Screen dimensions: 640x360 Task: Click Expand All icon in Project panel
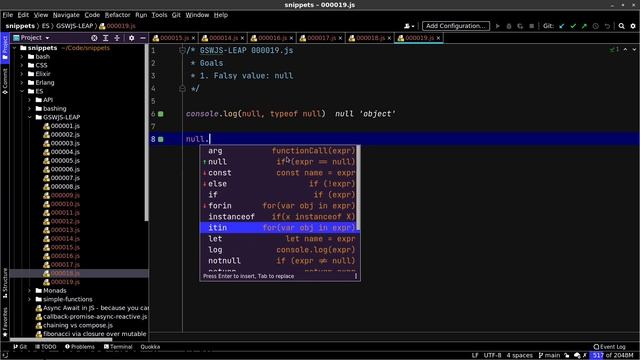(105, 38)
